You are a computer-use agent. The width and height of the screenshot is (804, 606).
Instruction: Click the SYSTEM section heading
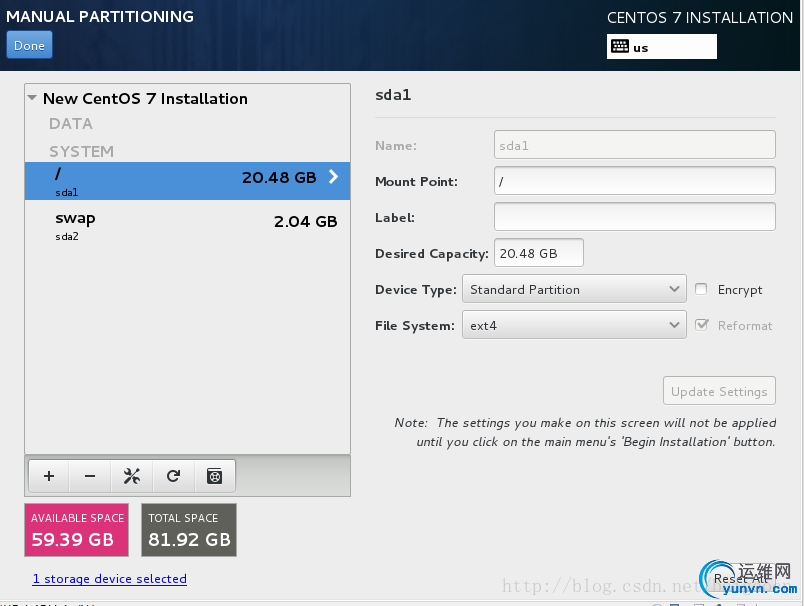(82, 151)
